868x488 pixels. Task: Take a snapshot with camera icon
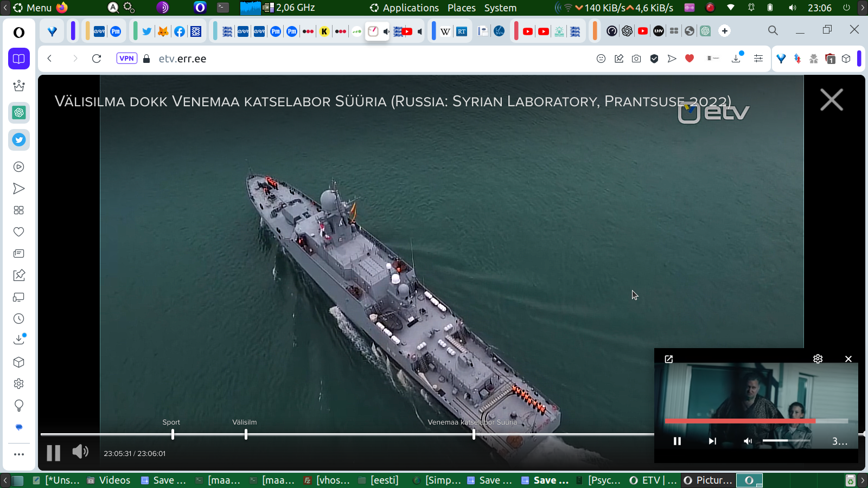point(636,59)
